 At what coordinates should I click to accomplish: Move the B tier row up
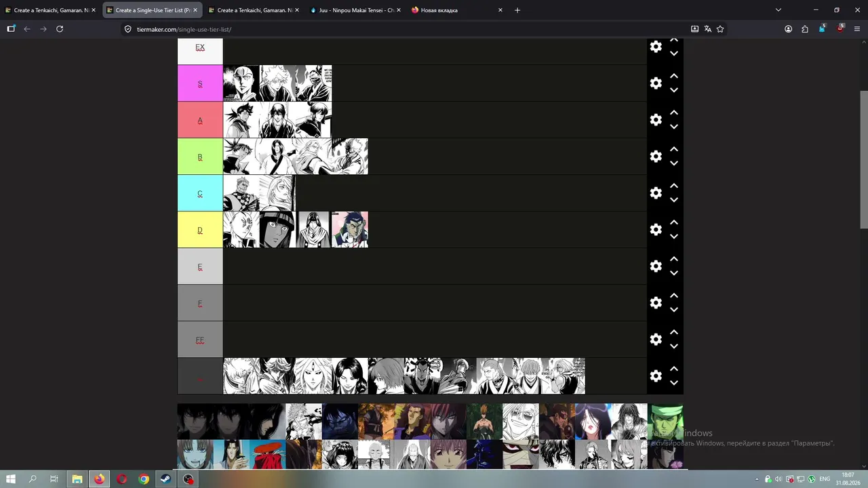674,149
